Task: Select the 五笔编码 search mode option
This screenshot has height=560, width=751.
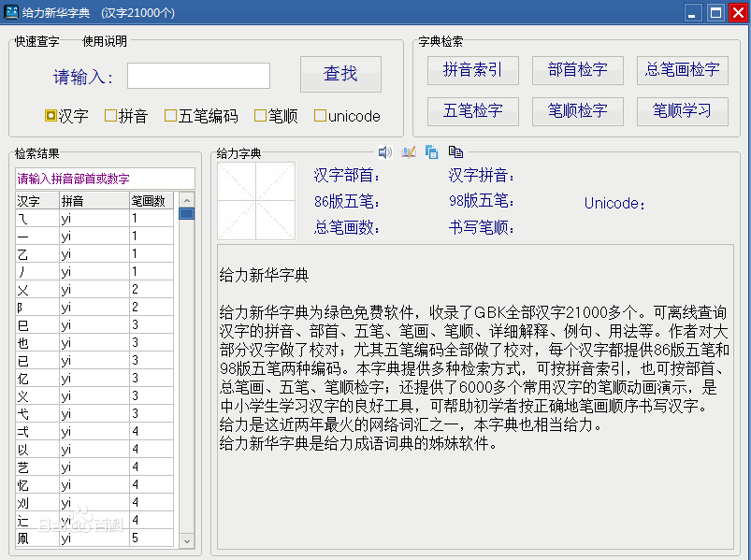Action: pyautogui.click(x=201, y=116)
